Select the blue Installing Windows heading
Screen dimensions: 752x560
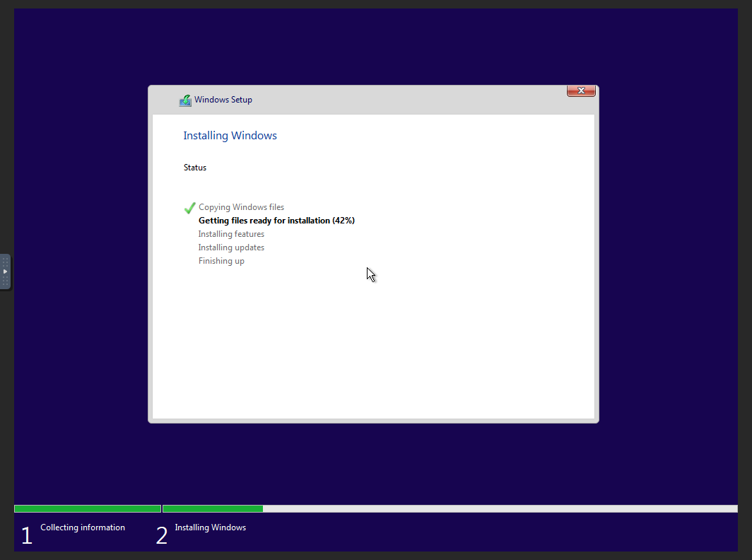[230, 136]
